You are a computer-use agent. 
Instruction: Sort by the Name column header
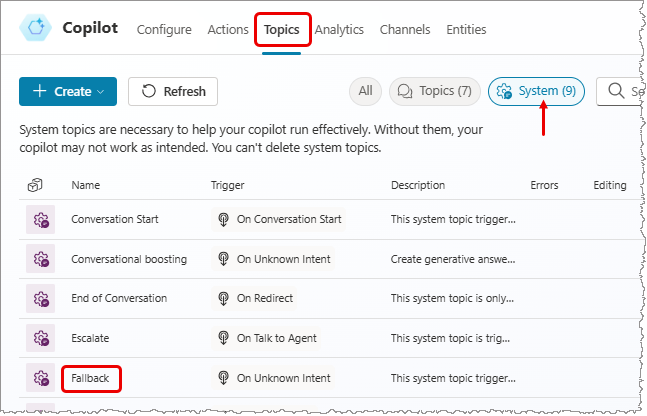[86, 185]
